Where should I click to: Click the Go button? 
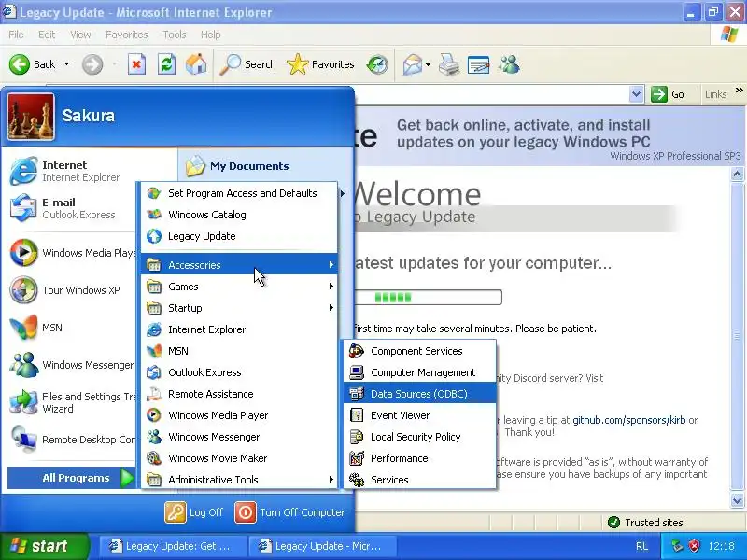click(668, 94)
